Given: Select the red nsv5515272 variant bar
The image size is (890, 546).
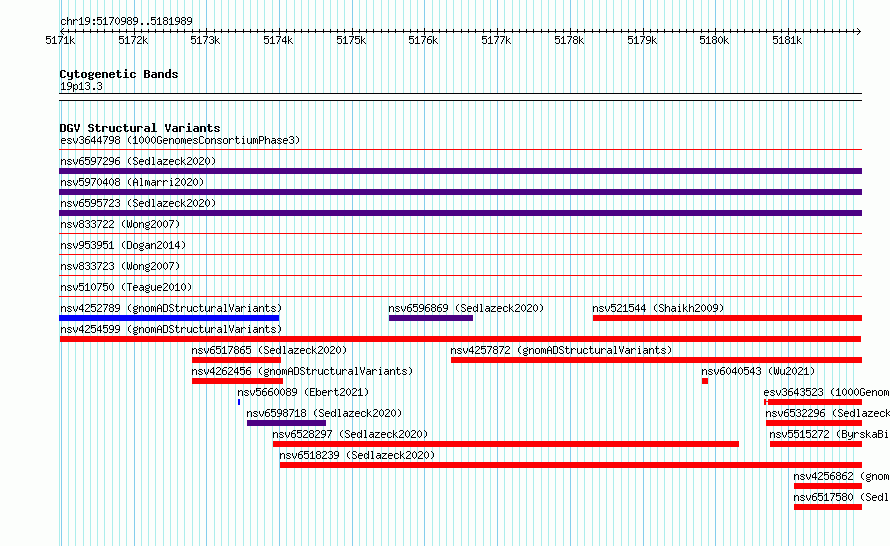Looking at the screenshot, I should [x=816, y=444].
